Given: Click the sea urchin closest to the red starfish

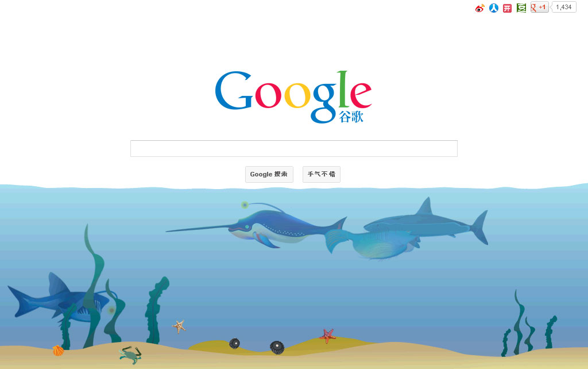Looking at the screenshot, I should click(x=277, y=347).
